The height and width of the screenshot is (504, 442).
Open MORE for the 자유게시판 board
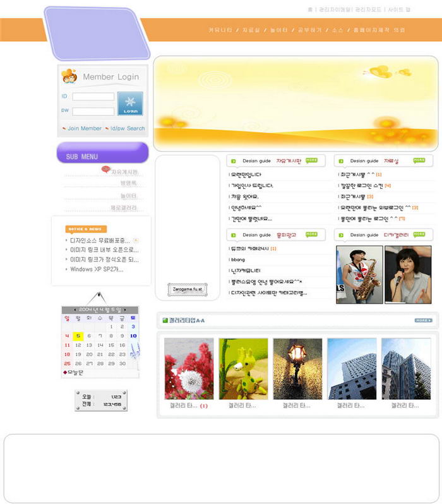[312, 160]
